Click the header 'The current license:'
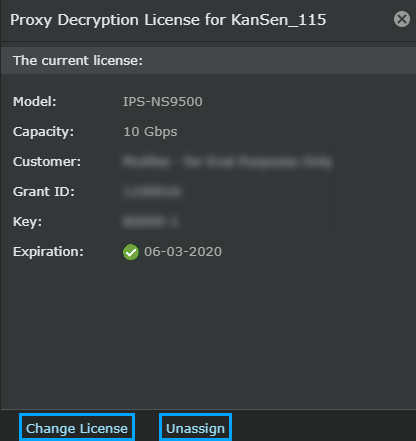This screenshot has height=441, width=416. pos(78,61)
